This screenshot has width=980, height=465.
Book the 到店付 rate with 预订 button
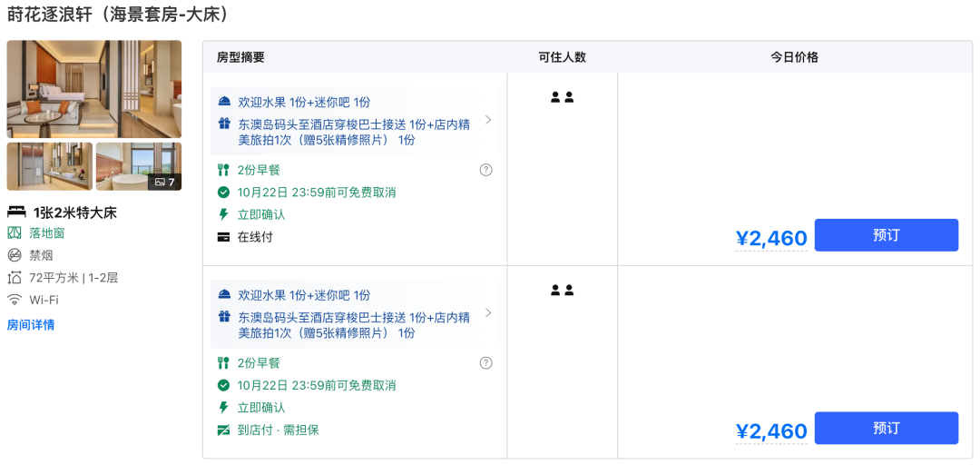point(886,429)
